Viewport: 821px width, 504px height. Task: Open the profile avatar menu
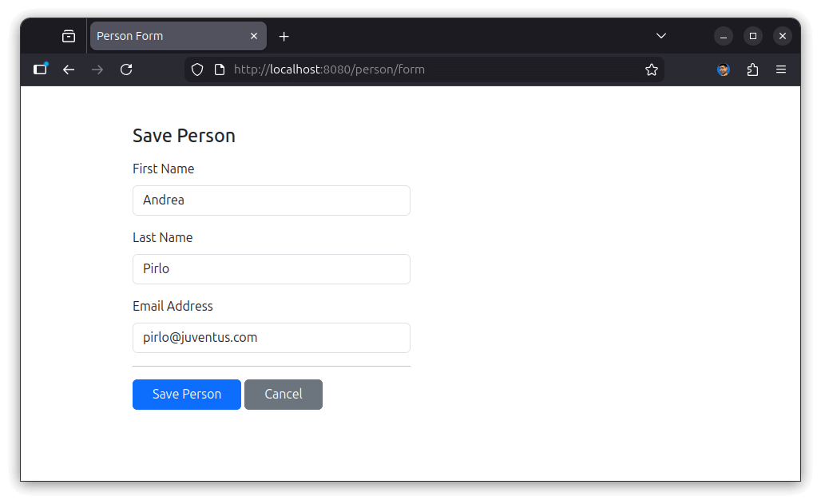(x=724, y=69)
